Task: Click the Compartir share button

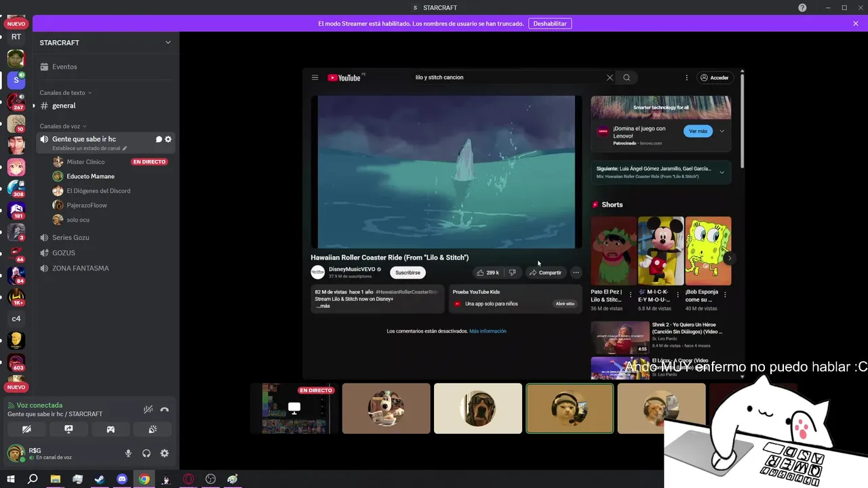Action: (x=545, y=272)
